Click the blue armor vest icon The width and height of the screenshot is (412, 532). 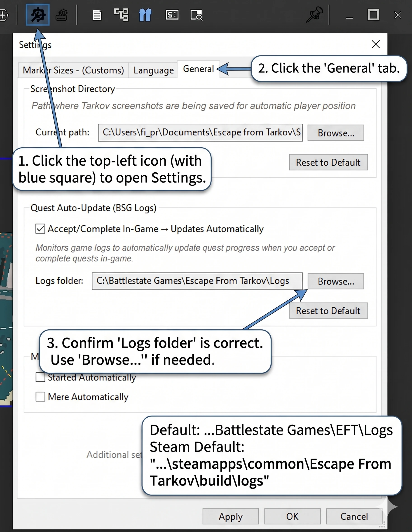(145, 15)
